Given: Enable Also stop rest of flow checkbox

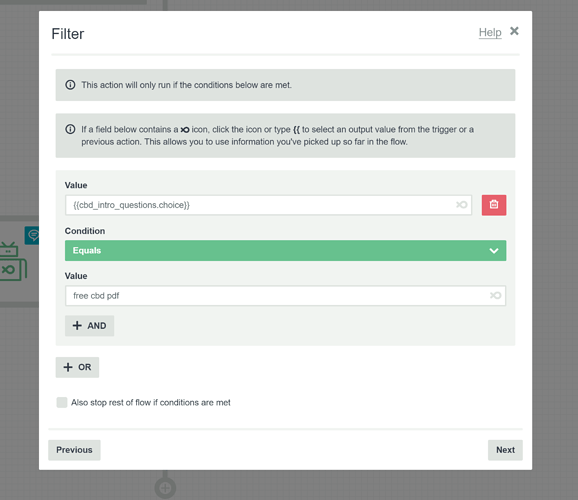Looking at the screenshot, I should pos(62,402).
